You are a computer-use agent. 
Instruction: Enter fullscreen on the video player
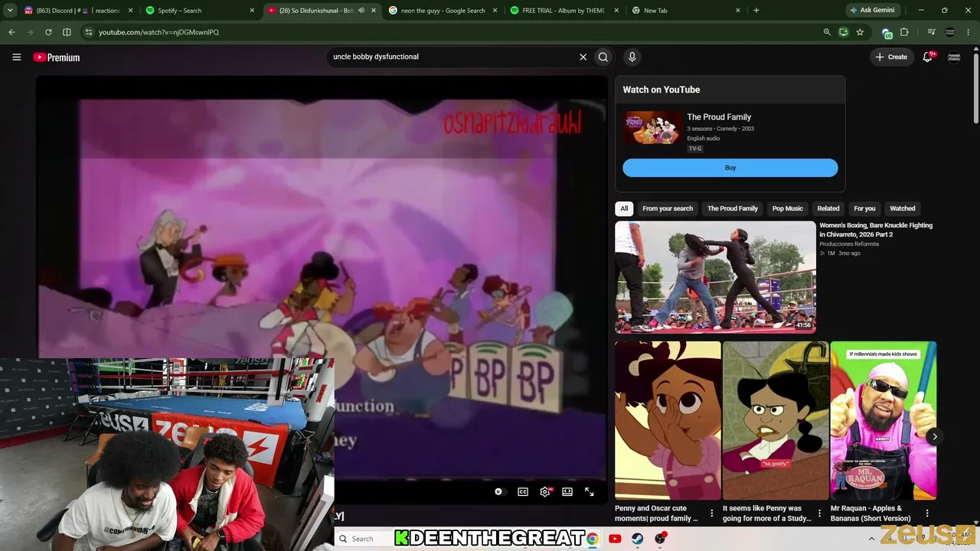click(590, 492)
